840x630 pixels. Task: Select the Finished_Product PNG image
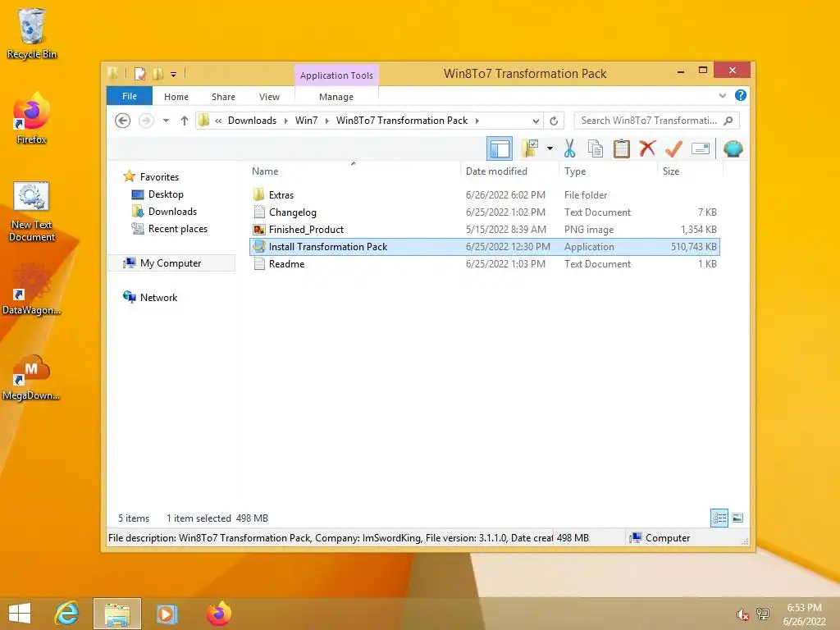[x=484, y=230]
